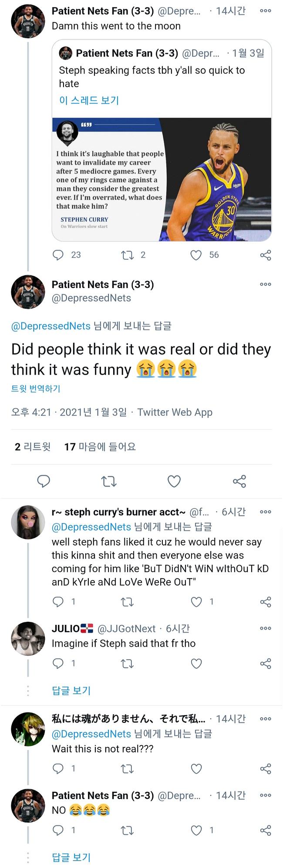Share the 'Damn this went to the moon' tweet
Viewport: 283px width, 868px height.
pos(266,255)
